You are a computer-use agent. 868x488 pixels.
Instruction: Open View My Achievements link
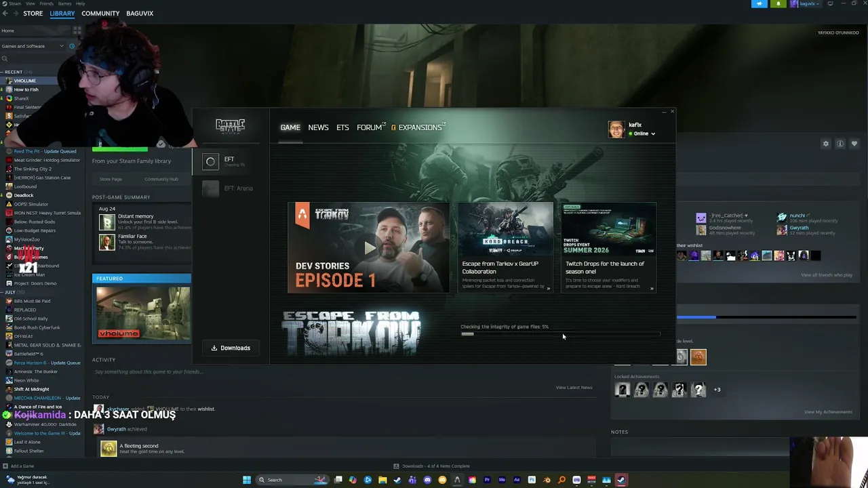click(828, 412)
